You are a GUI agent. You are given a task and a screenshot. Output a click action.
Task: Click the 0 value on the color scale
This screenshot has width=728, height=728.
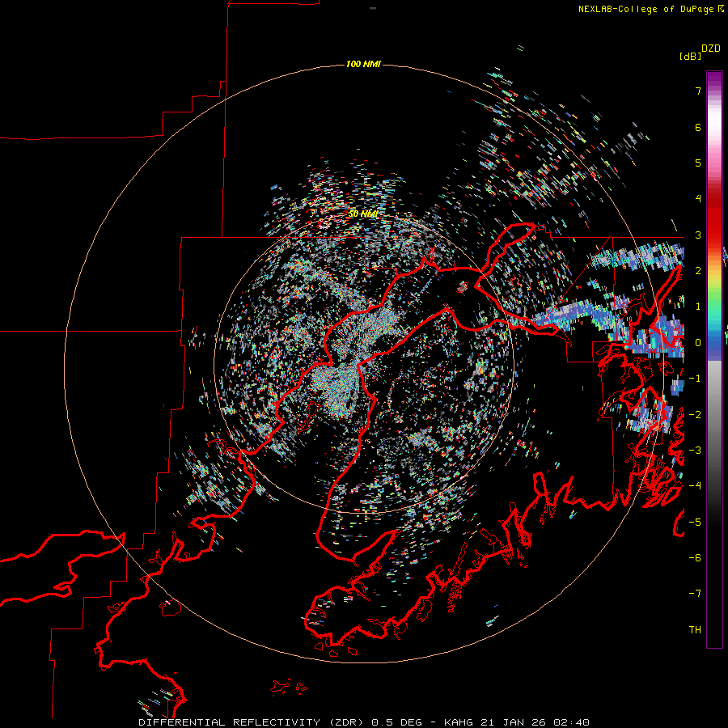[698, 343]
